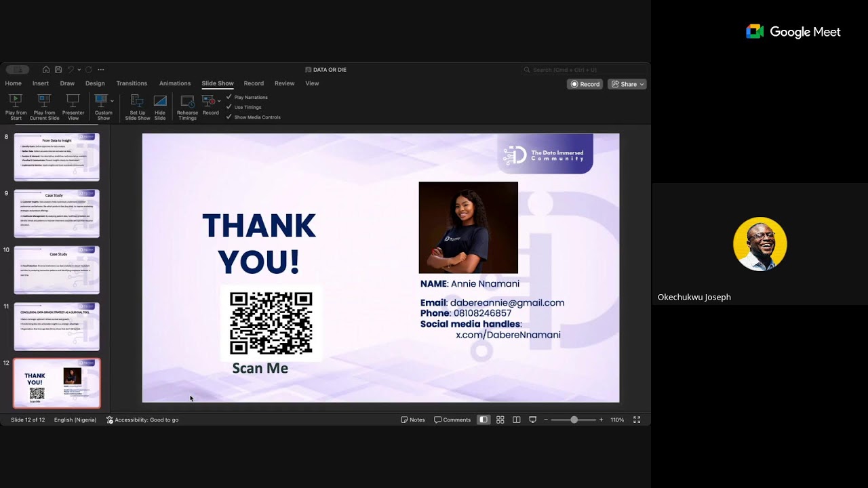This screenshot has height=488, width=868.
Task: Select slide 8 From Data to Insight thumbnail
Action: 57,157
